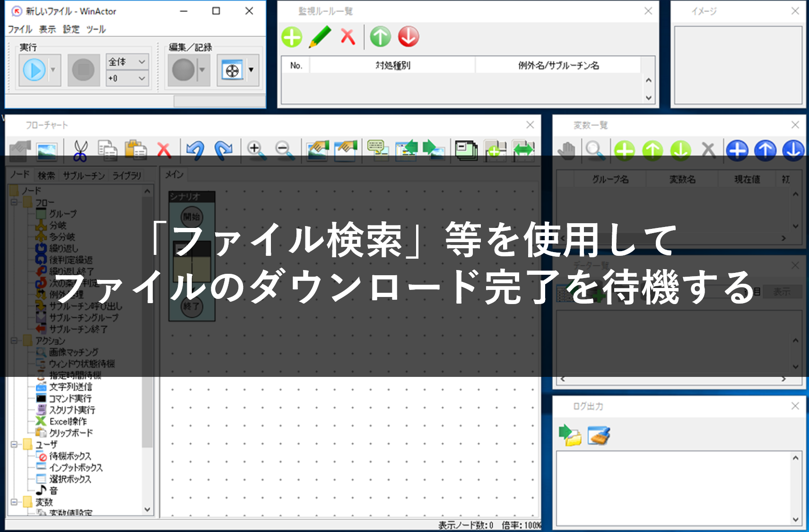The width and height of the screenshot is (809, 532).
Task: Click the zoom out magnifier in フローチャート toolbar
Action: click(x=285, y=150)
